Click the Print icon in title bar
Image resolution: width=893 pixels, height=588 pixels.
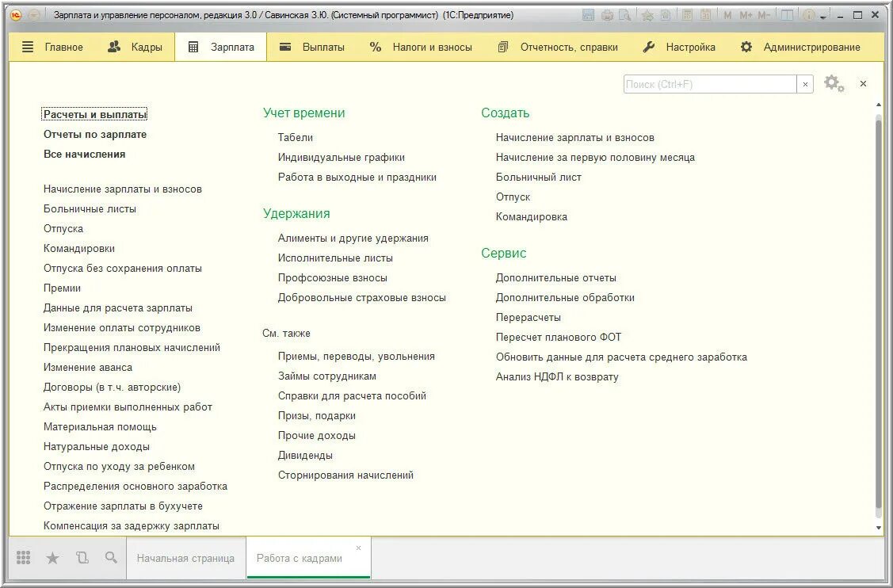tap(607, 15)
